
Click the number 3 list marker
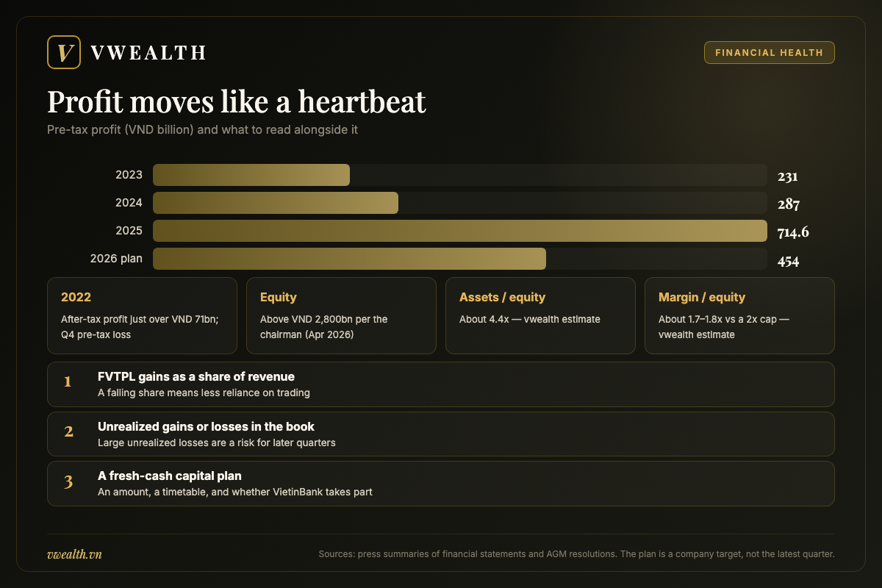click(x=68, y=482)
